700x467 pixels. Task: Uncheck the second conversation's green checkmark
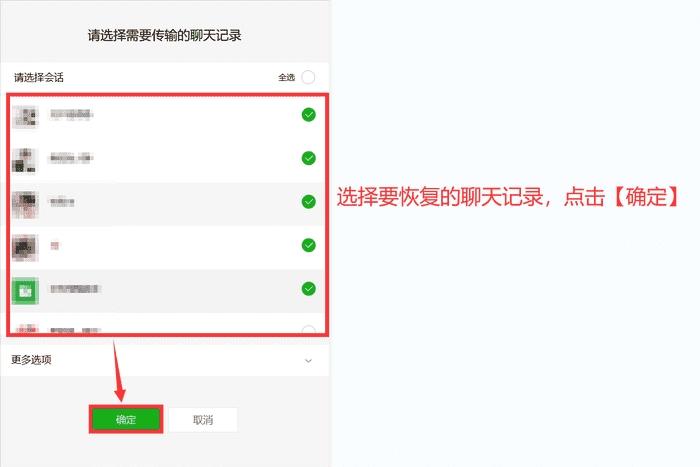308,158
